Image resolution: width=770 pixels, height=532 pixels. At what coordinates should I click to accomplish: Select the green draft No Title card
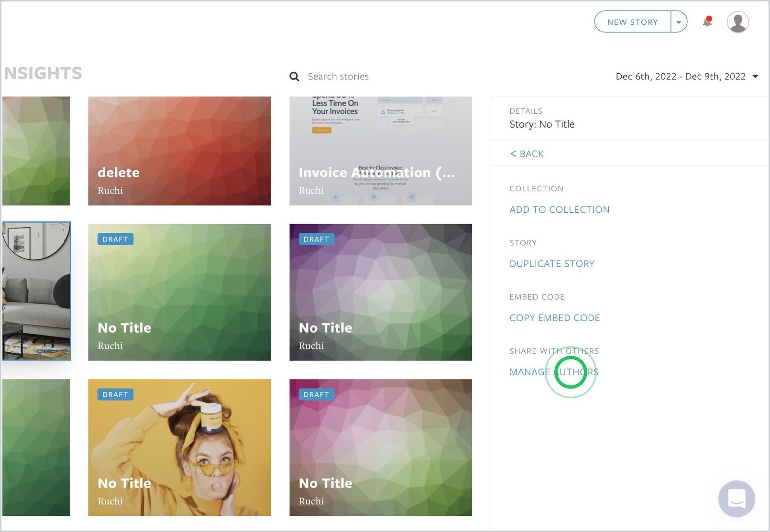coord(179,292)
